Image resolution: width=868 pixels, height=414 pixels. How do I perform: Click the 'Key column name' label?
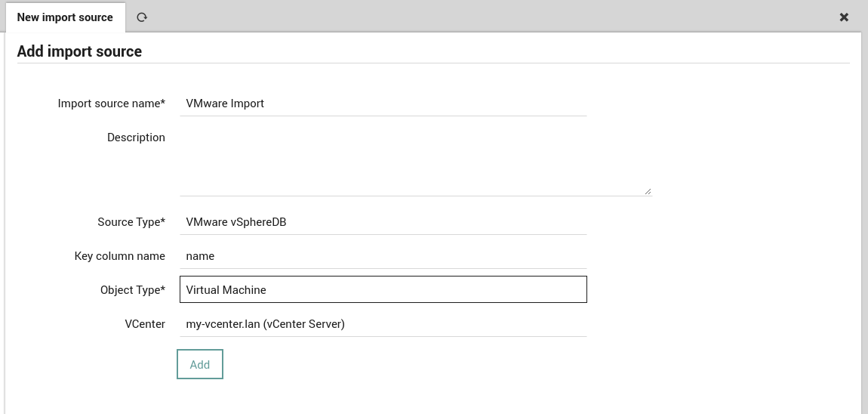point(119,256)
